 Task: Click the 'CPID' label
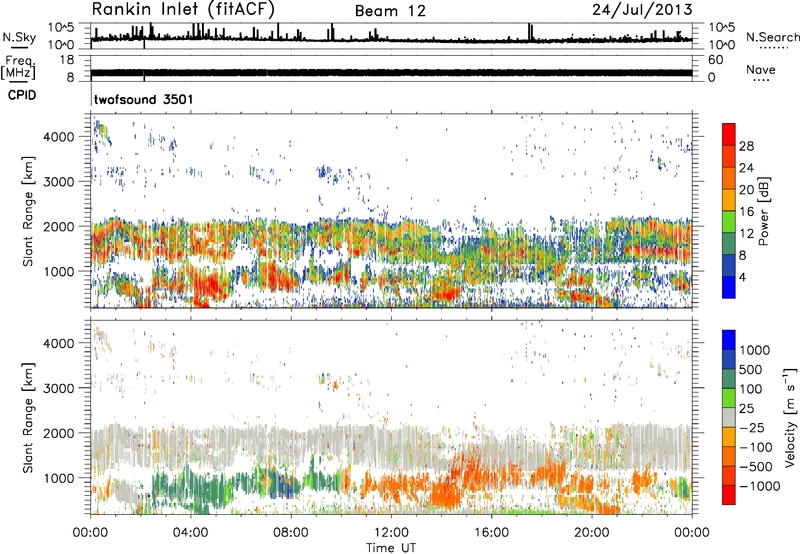coord(22,95)
